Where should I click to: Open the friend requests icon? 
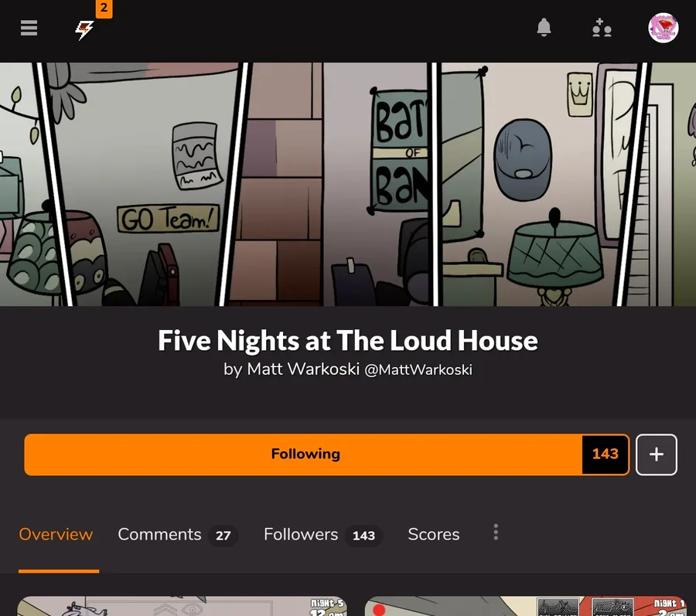pos(602,28)
